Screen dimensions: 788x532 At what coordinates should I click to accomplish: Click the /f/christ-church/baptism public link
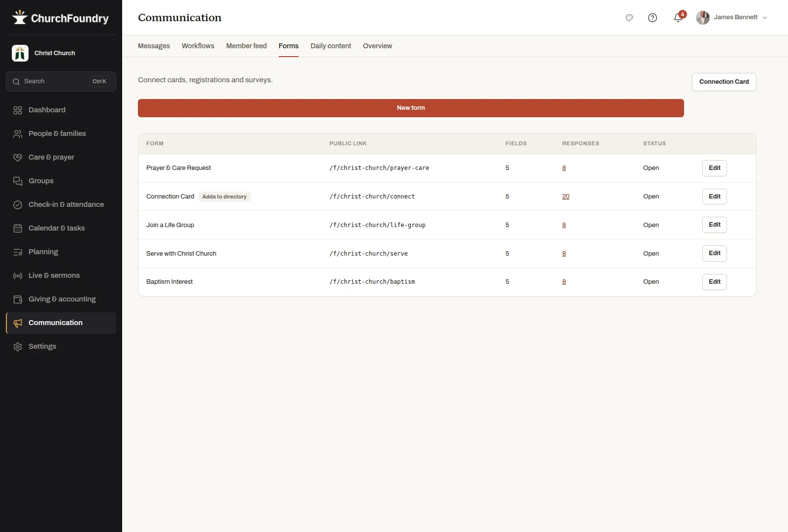pyautogui.click(x=372, y=282)
